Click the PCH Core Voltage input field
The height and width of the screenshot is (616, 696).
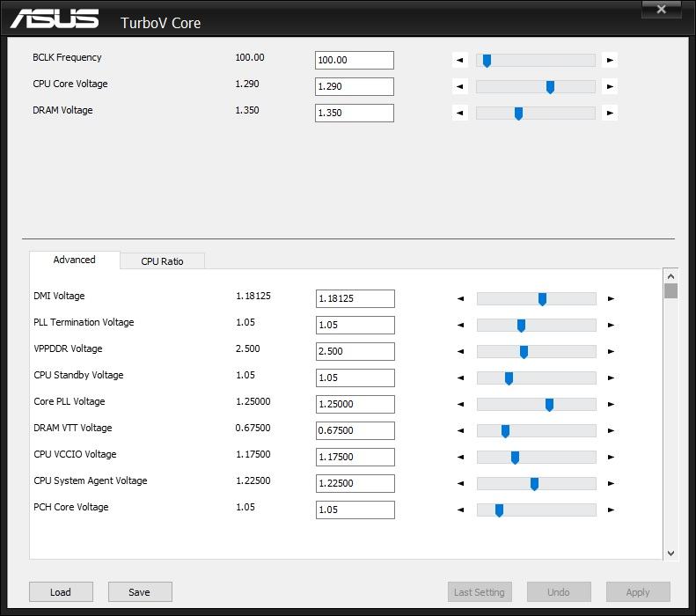[355, 510]
